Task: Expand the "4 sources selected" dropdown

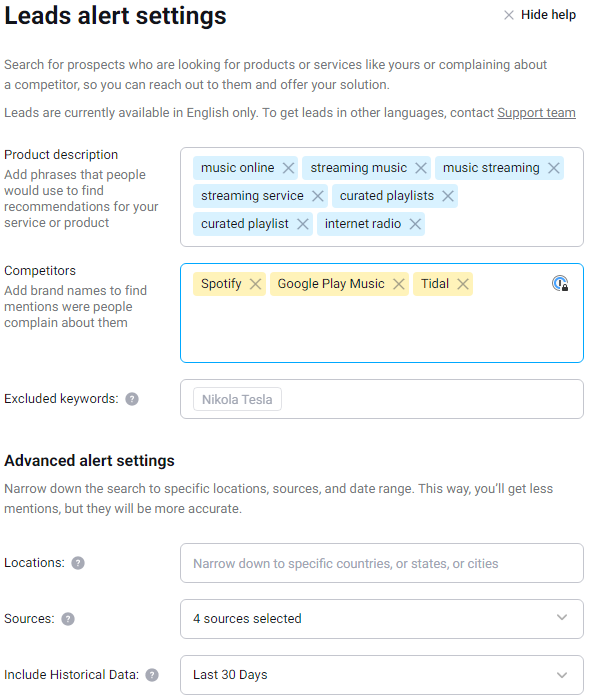Action: tap(382, 619)
